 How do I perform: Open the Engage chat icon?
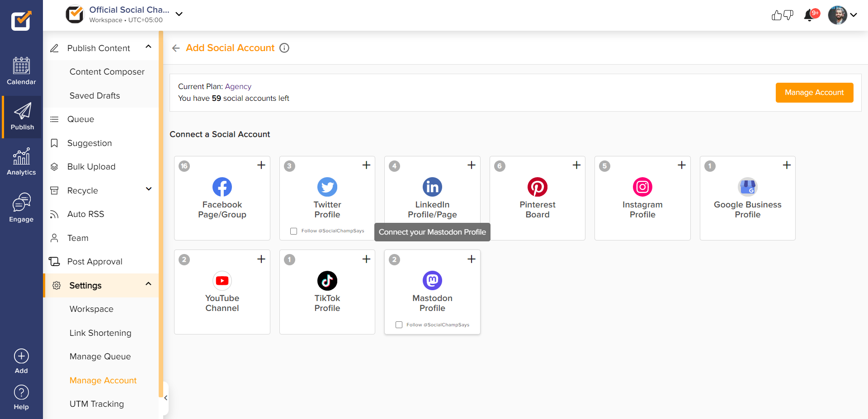coord(21,202)
